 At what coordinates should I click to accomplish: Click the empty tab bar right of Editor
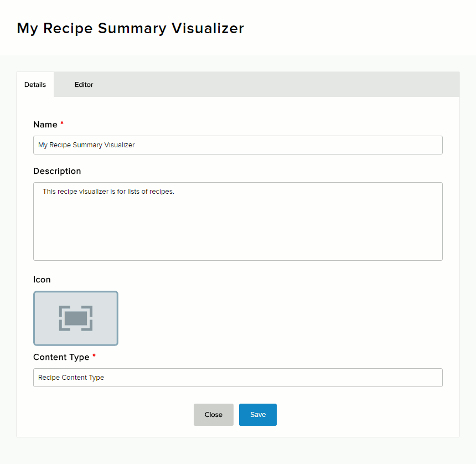(x=277, y=85)
